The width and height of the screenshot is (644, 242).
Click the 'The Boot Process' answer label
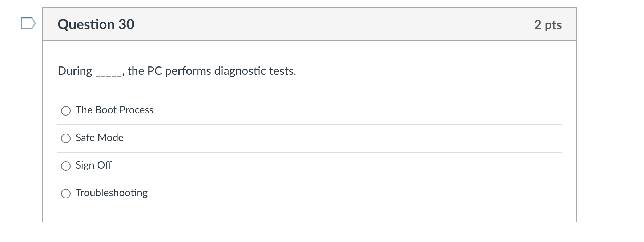[114, 110]
